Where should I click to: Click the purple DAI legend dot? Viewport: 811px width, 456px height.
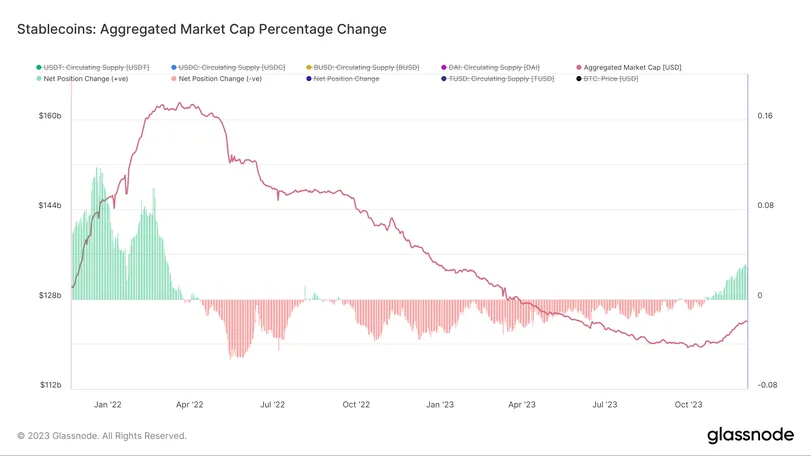(x=444, y=67)
